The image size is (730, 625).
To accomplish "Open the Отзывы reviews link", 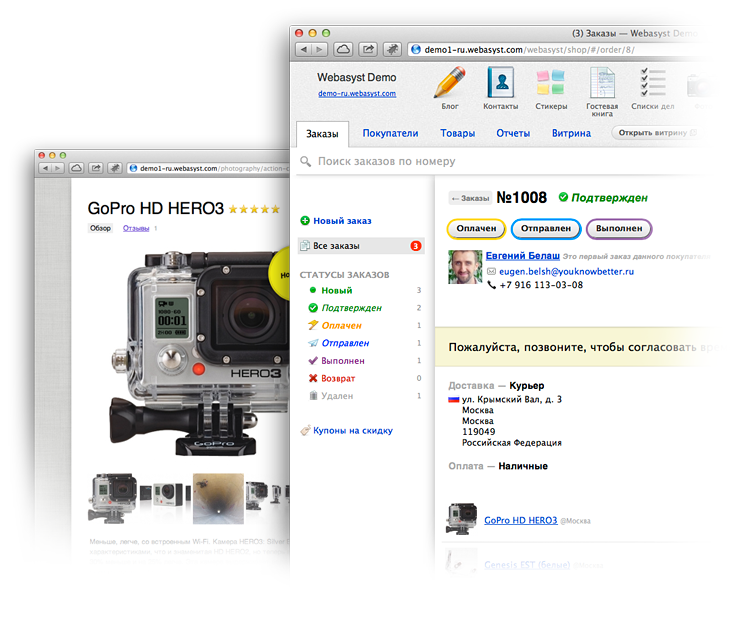I will click(x=136, y=228).
